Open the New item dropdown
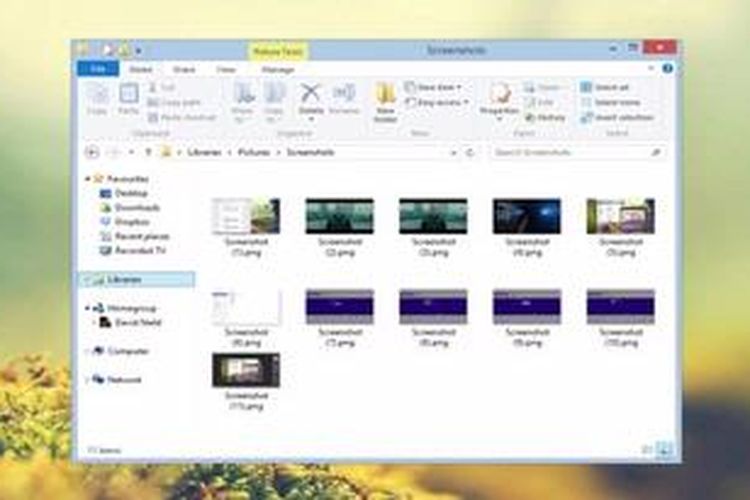 point(432,88)
